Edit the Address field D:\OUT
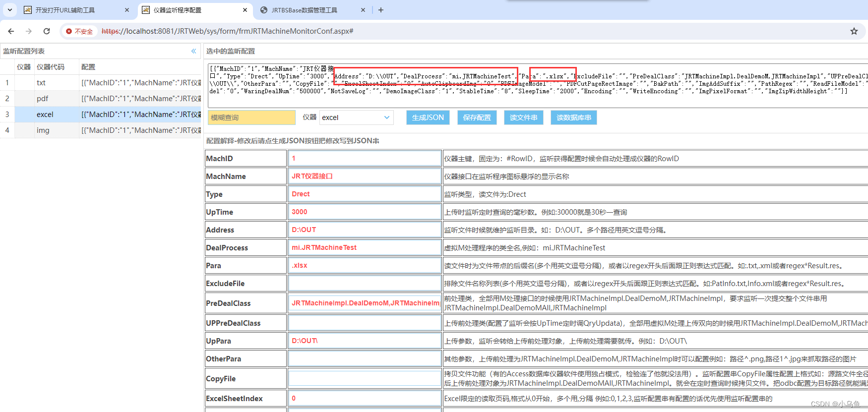Image resolution: width=868 pixels, height=412 pixels. coord(365,230)
